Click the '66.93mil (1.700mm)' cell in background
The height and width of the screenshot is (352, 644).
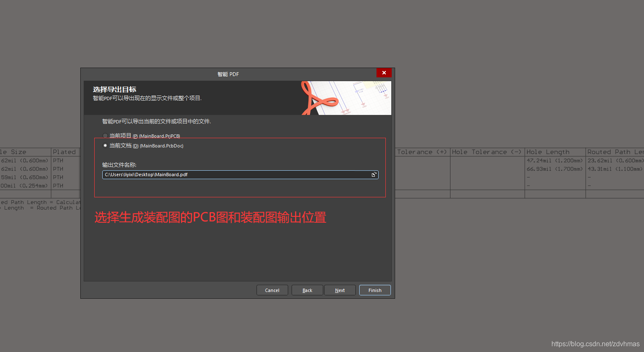tap(554, 169)
